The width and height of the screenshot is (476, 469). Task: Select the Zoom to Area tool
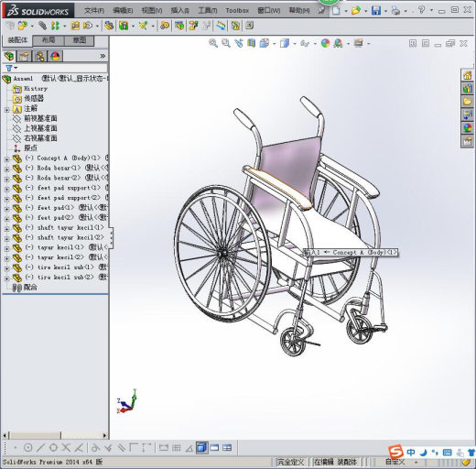tap(226, 43)
